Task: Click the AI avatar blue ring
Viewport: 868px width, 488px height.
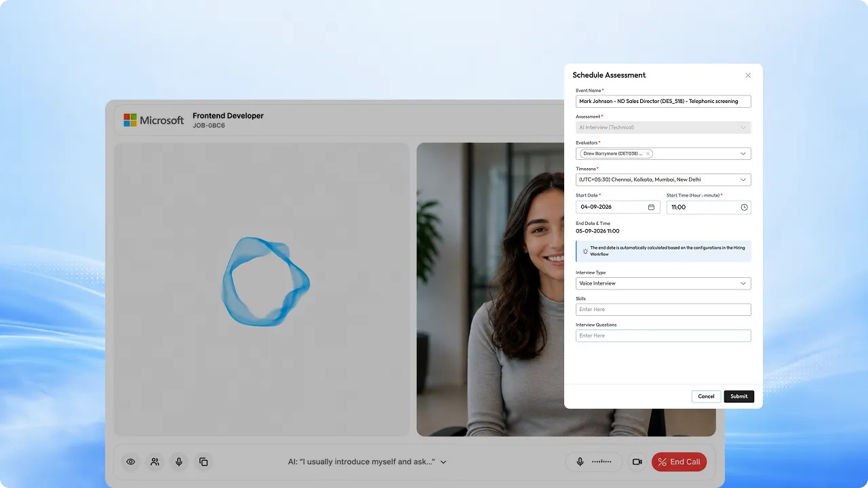Action: click(x=266, y=281)
